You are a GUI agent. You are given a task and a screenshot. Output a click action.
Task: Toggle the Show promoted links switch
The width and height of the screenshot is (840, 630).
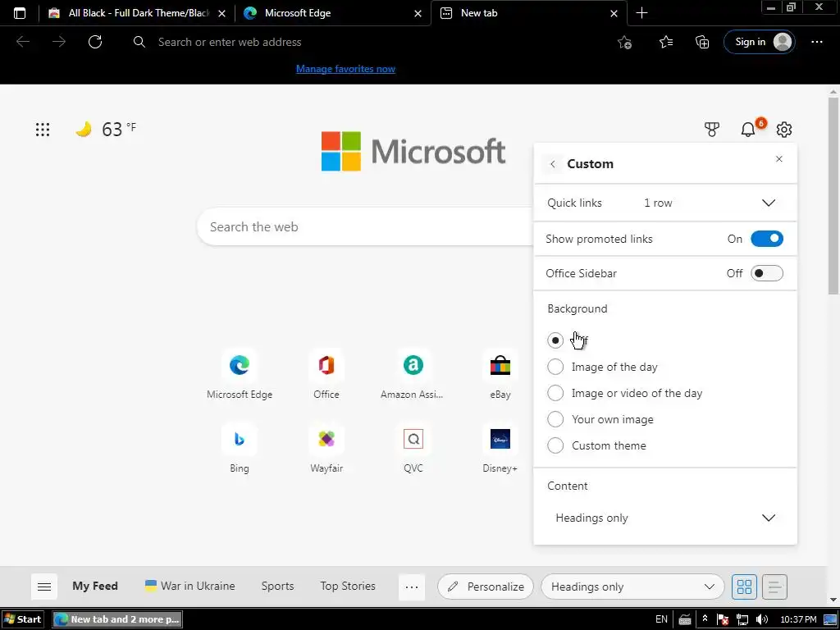tap(767, 239)
